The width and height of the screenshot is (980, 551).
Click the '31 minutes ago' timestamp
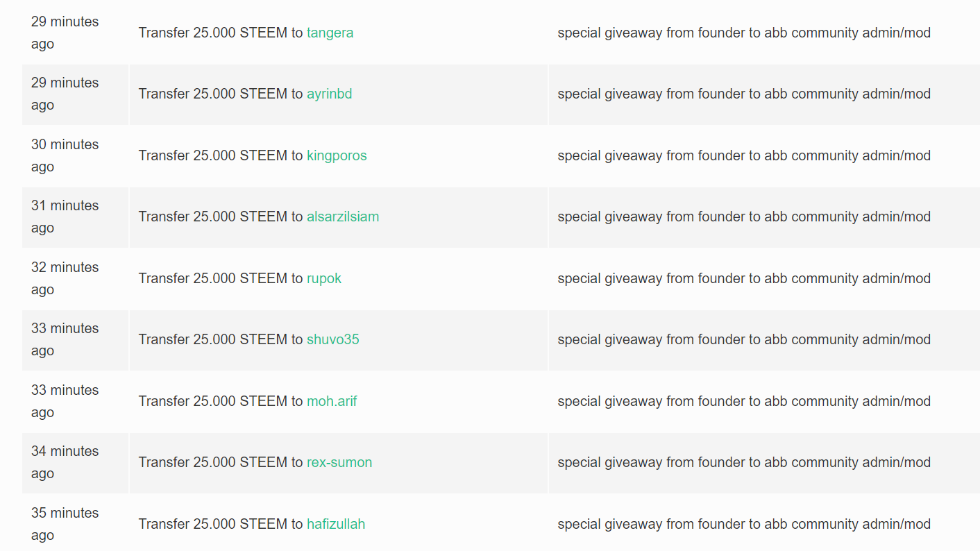tap(65, 217)
